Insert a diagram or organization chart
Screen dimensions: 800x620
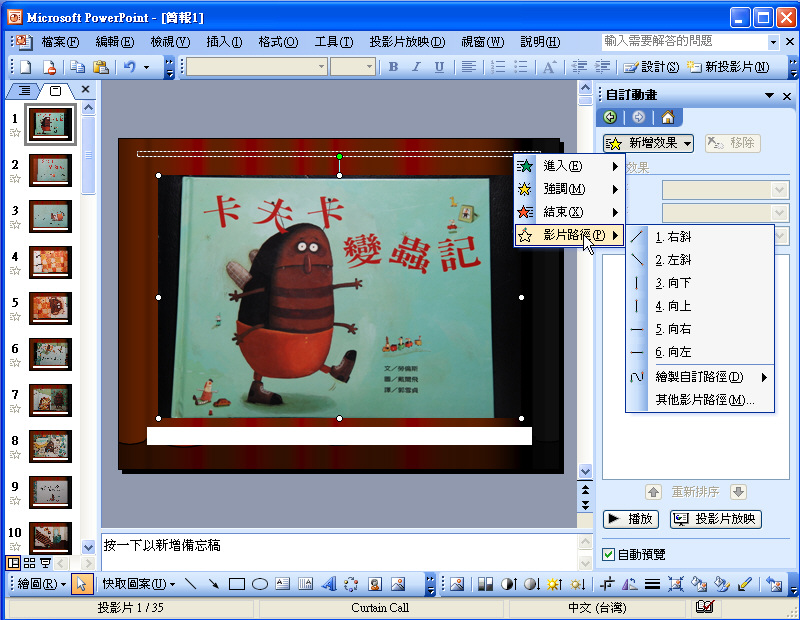(351, 583)
